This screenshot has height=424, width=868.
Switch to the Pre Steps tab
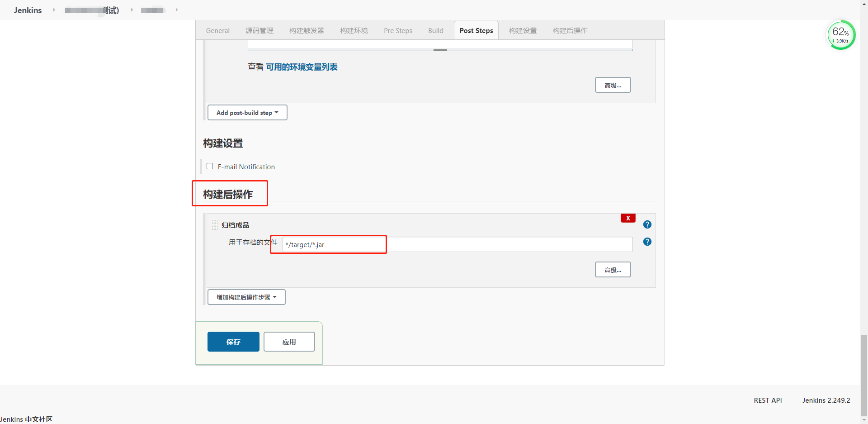[398, 31]
